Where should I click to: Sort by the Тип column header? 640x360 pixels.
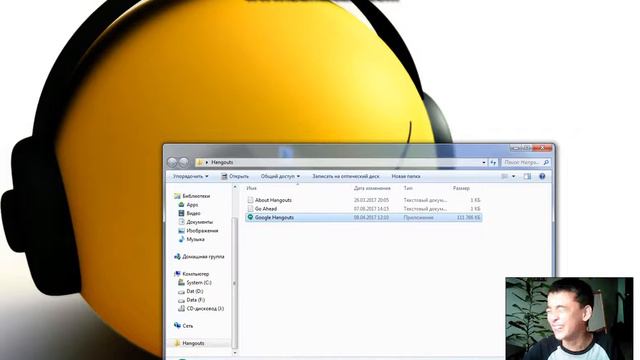click(408, 188)
